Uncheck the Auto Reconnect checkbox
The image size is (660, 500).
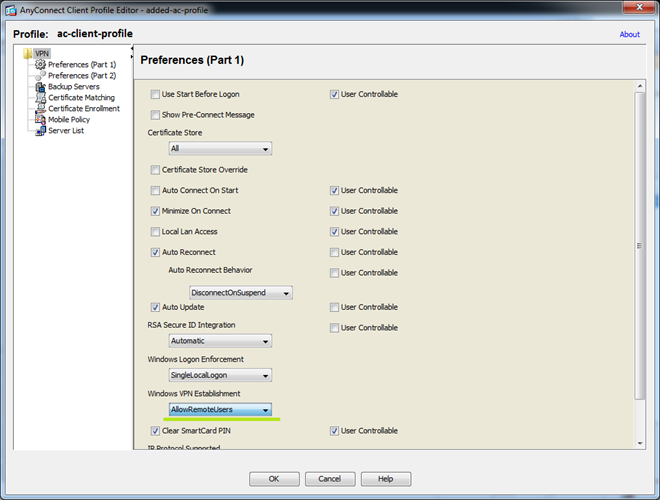pyautogui.click(x=155, y=252)
